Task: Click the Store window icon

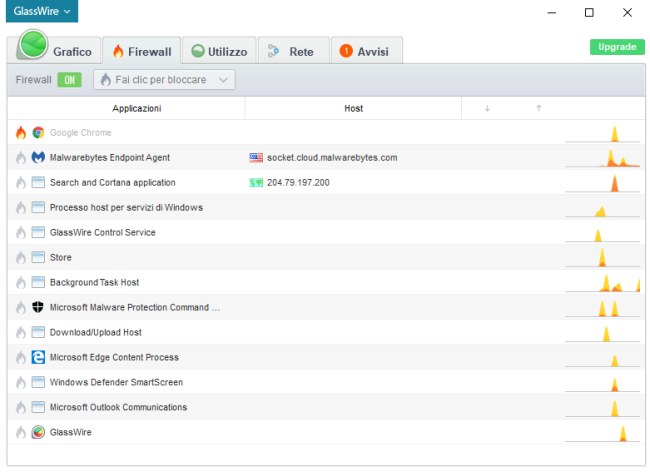Action: [38, 257]
